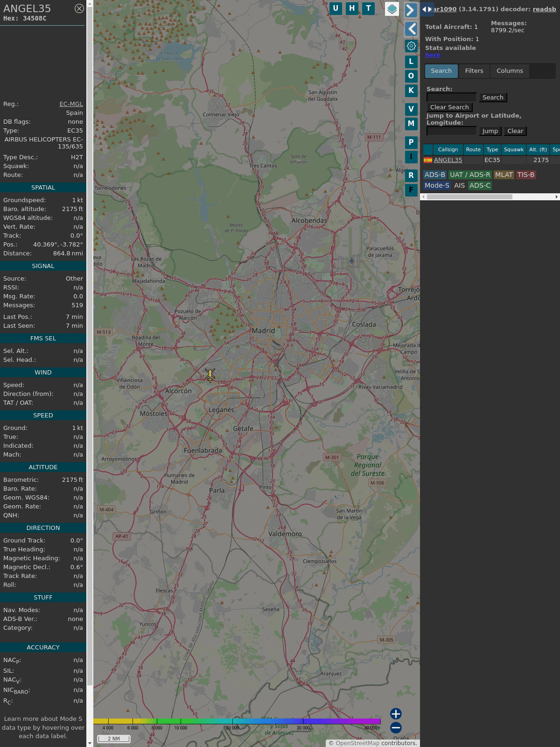The image size is (560, 747).
Task: Toggle the ADS-B source filter
Action: pos(434,175)
